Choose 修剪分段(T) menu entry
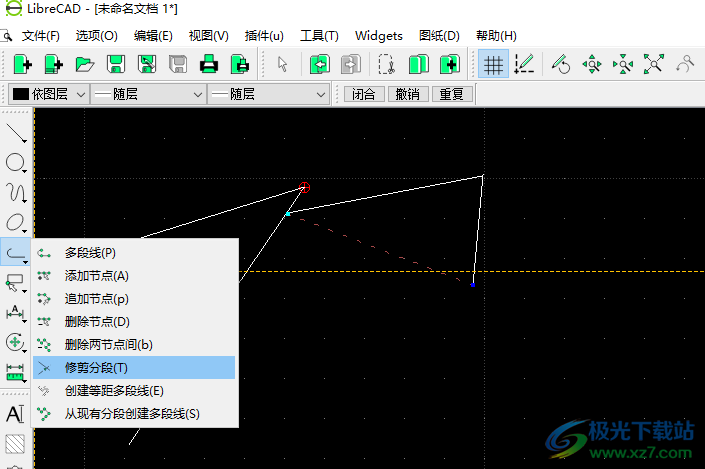The width and height of the screenshot is (705, 469). tap(134, 367)
